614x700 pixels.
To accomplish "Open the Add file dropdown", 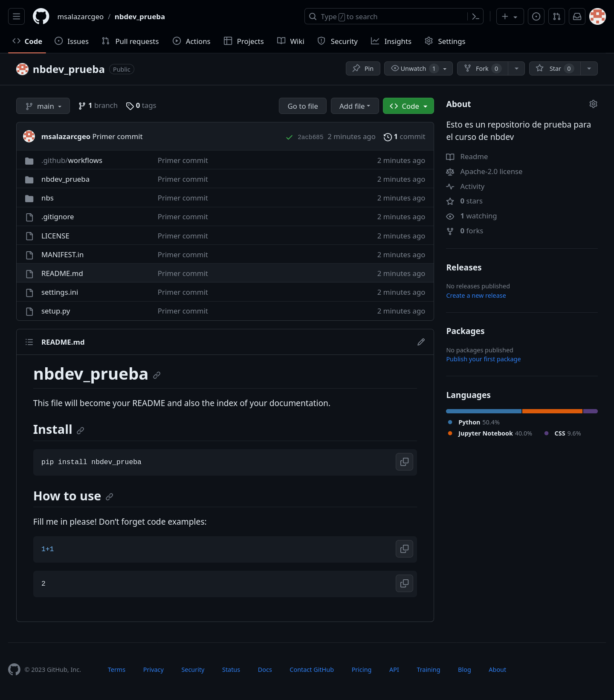I will click(x=354, y=106).
